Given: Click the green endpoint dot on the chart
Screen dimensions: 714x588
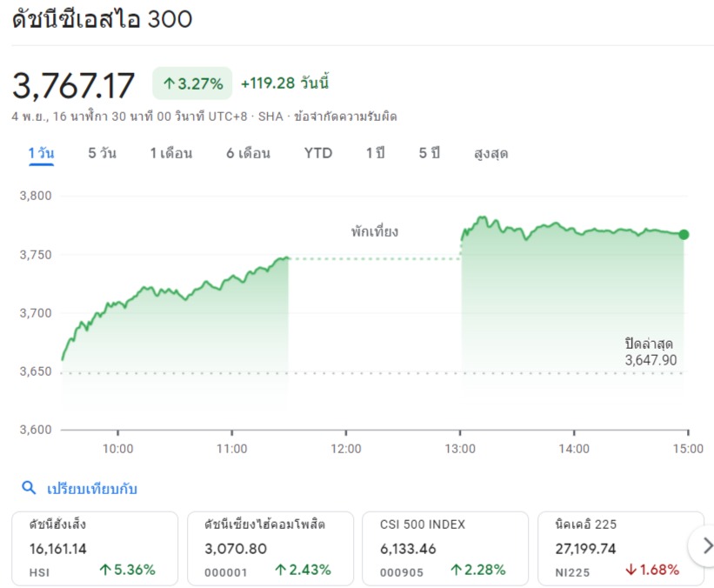Looking at the screenshot, I should point(684,235).
